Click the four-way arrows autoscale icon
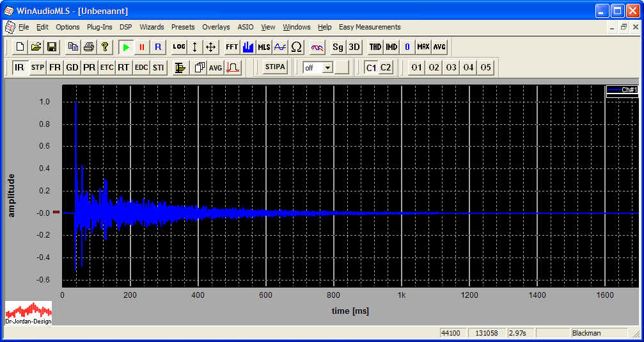This screenshot has width=644, height=342. coord(211,47)
